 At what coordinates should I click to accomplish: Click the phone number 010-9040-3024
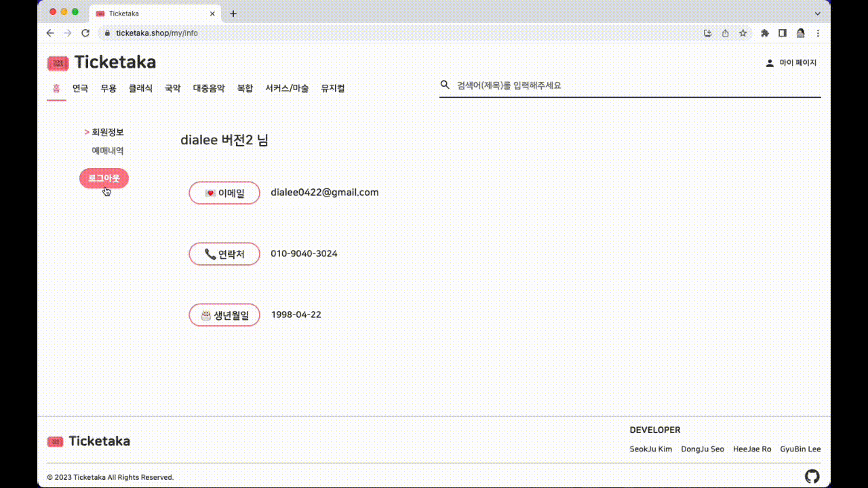coord(304,253)
